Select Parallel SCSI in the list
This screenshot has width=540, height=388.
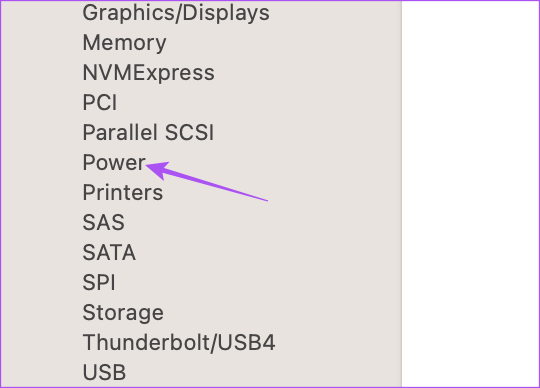pos(148,133)
